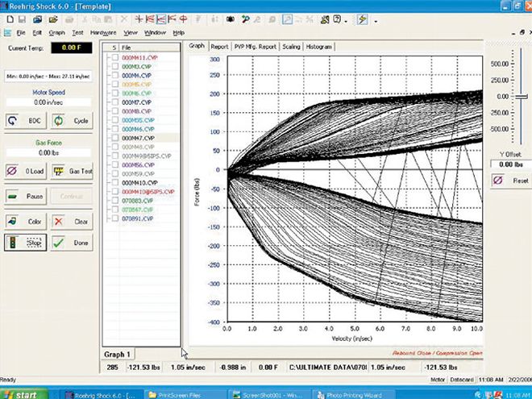Image resolution: width=532 pixels, height=399 pixels.
Task: Click the tools/options icon left of the help icon
Action: tap(325, 19)
